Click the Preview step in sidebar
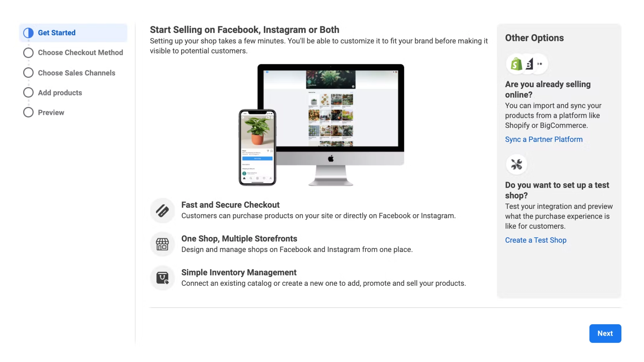This screenshot has height=362, width=644. pos(51,113)
